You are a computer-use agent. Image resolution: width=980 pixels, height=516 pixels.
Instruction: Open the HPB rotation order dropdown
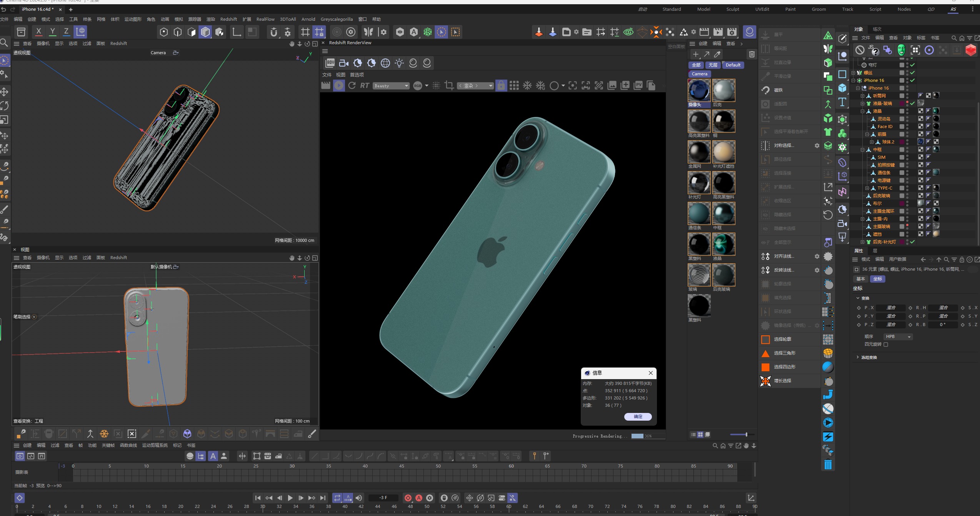(898, 337)
